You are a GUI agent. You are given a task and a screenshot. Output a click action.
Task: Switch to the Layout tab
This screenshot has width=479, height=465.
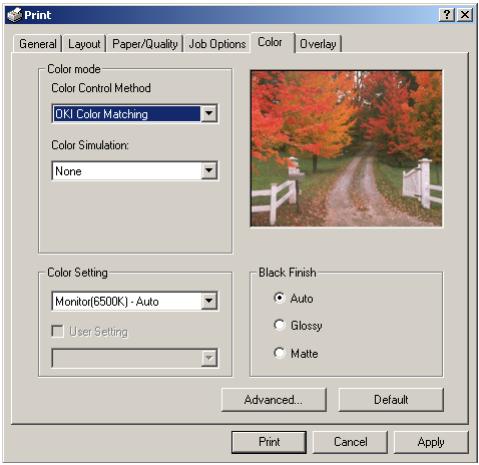pyautogui.click(x=84, y=44)
